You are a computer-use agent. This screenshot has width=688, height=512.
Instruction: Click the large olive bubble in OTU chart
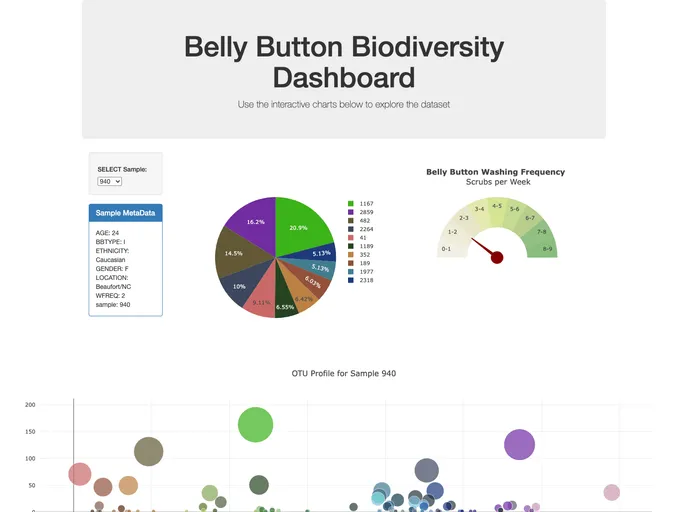149,452
